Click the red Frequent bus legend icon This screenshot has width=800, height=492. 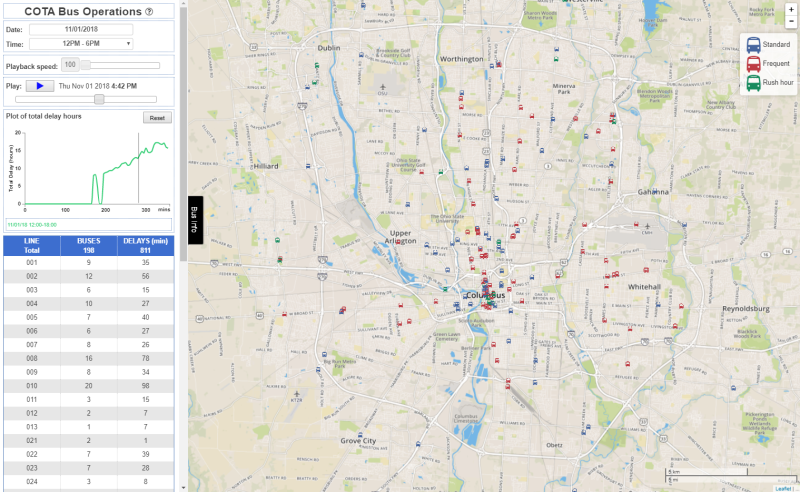pyautogui.click(x=753, y=64)
